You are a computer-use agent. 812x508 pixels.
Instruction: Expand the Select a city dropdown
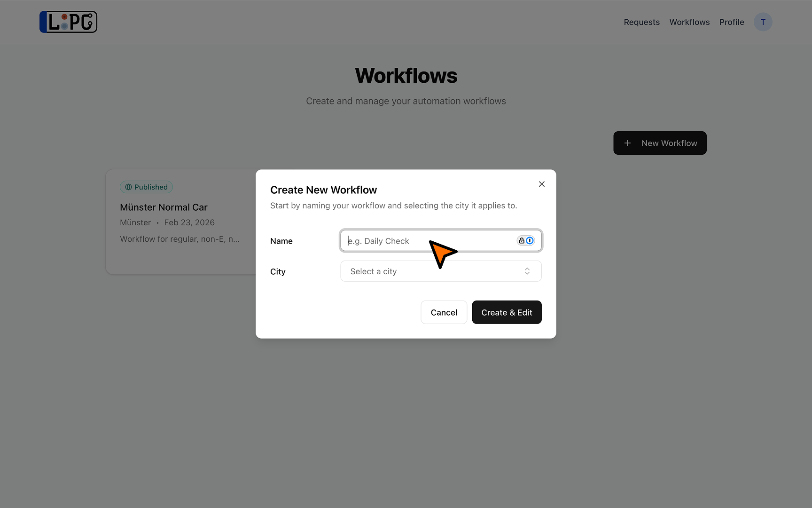pos(440,271)
